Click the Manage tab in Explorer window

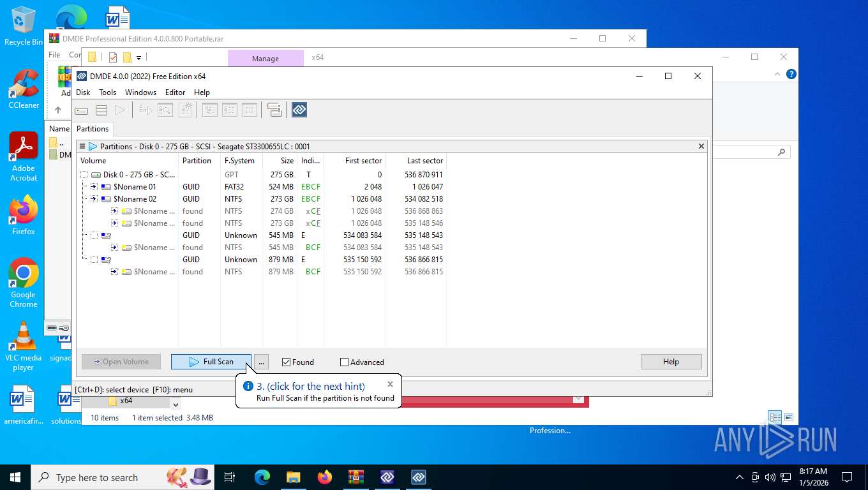pyautogui.click(x=266, y=58)
